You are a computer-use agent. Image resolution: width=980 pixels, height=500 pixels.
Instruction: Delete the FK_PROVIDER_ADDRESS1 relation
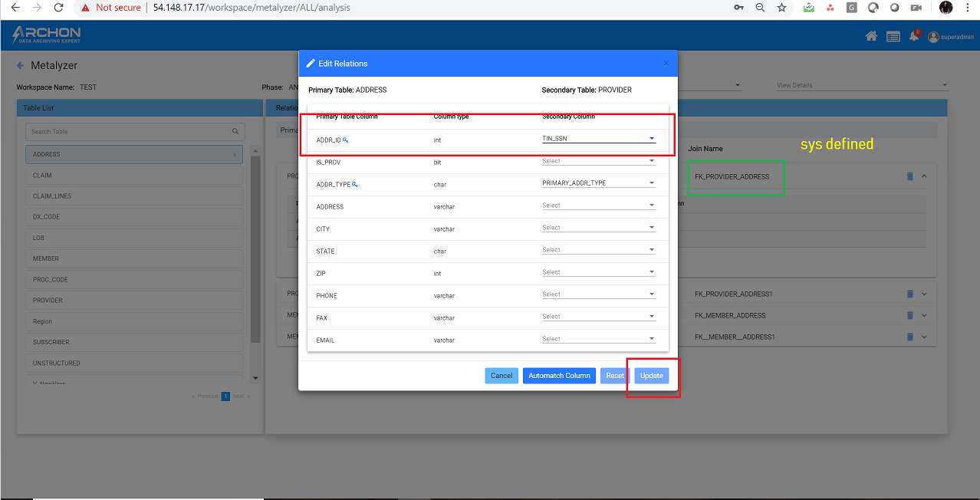pyautogui.click(x=910, y=294)
